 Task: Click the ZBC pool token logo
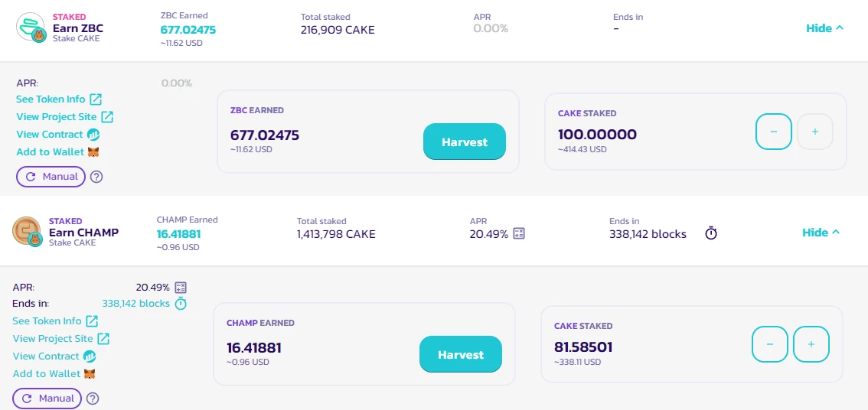[x=31, y=27]
